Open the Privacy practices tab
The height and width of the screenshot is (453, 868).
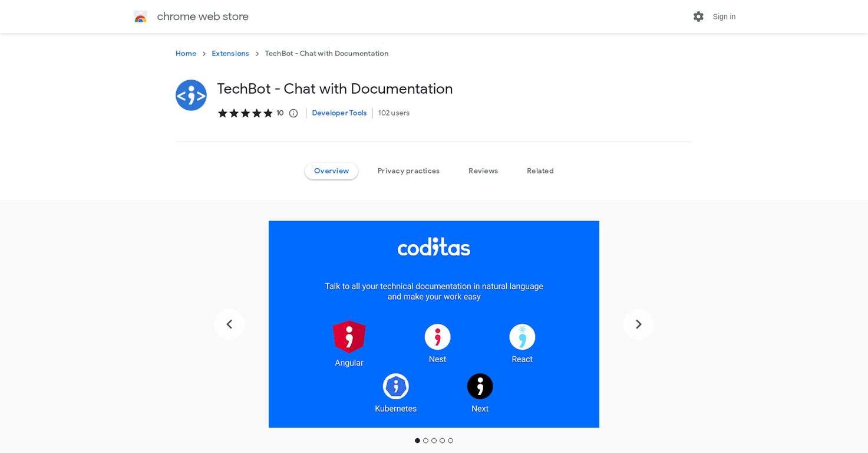tap(408, 171)
